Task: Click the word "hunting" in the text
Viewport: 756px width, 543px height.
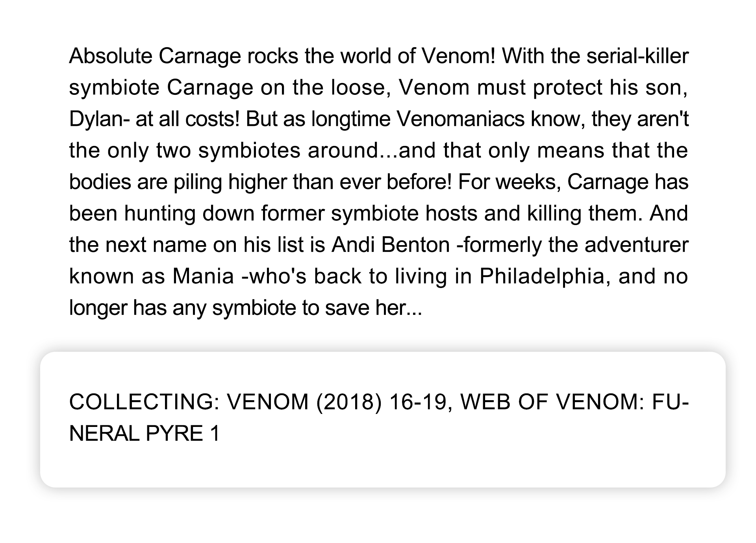Action: pyautogui.click(x=159, y=213)
